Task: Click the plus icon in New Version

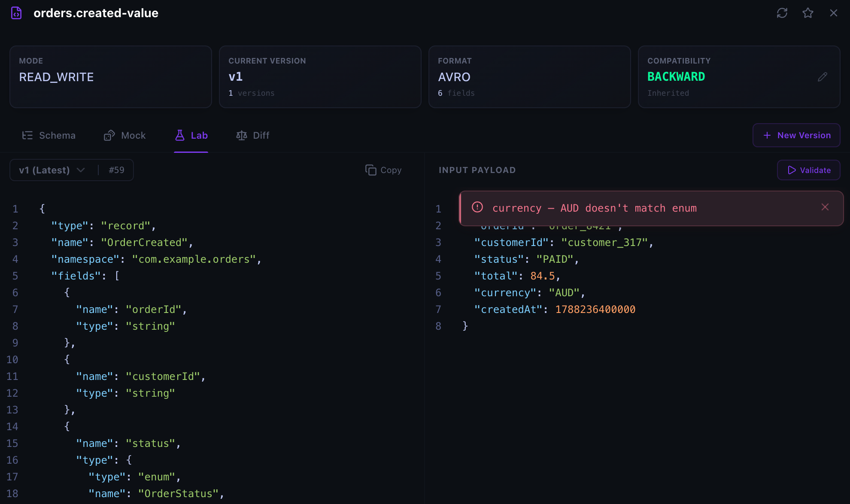Action: 767,135
